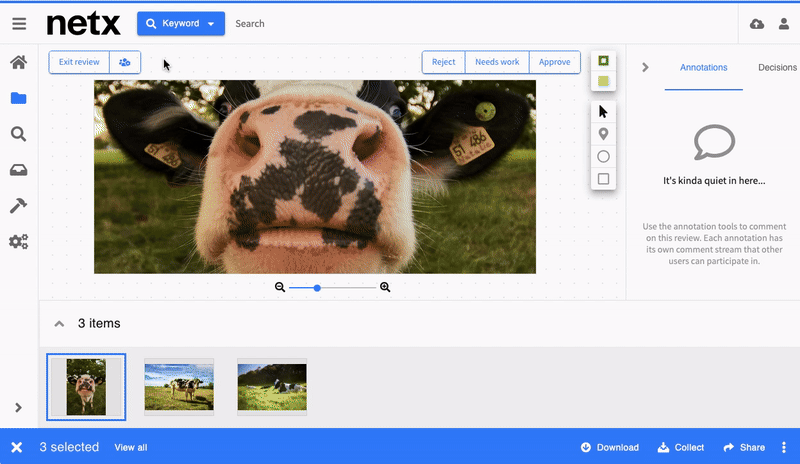Select the rectangle annotation tool
This screenshot has height=464, width=800.
603,179
